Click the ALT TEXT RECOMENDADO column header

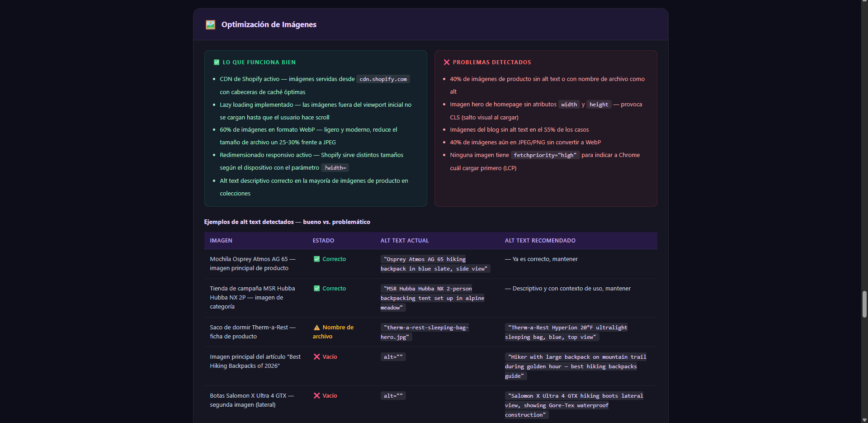(540, 241)
